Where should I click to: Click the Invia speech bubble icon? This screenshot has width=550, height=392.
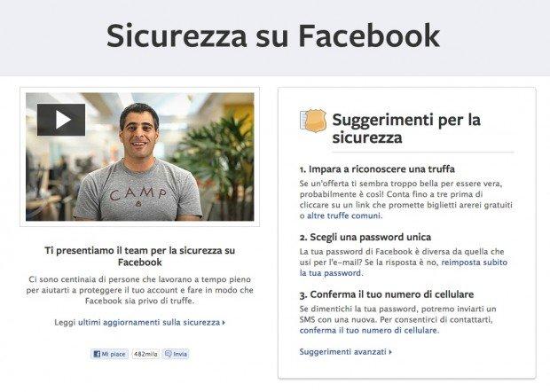(x=169, y=354)
